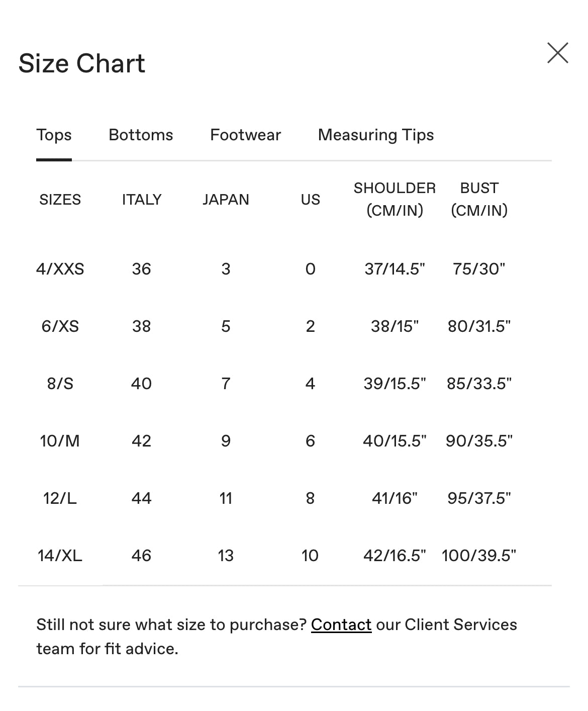Image resolution: width=588 pixels, height=711 pixels.
Task: Select the 12/L size row label
Action: click(x=60, y=498)
